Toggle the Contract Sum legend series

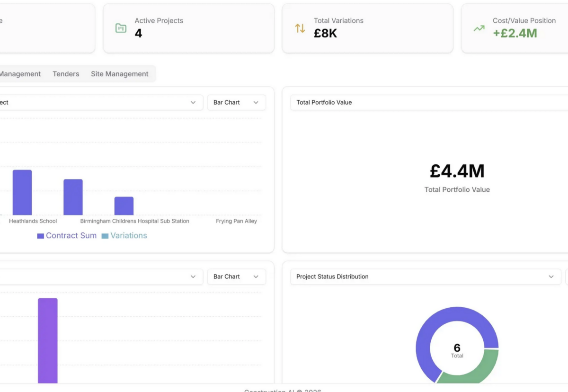tap(67, 236)
